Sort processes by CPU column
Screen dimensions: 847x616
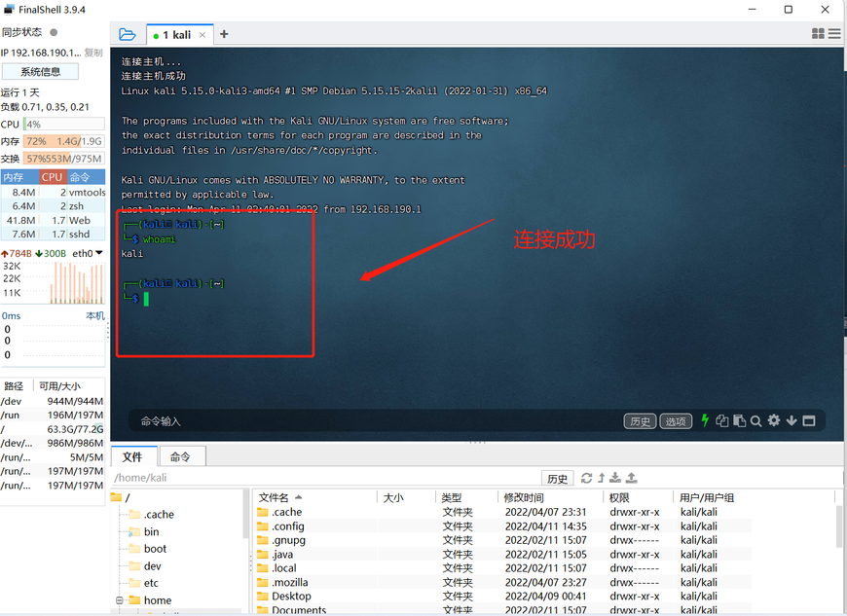[x=53, y=177]
